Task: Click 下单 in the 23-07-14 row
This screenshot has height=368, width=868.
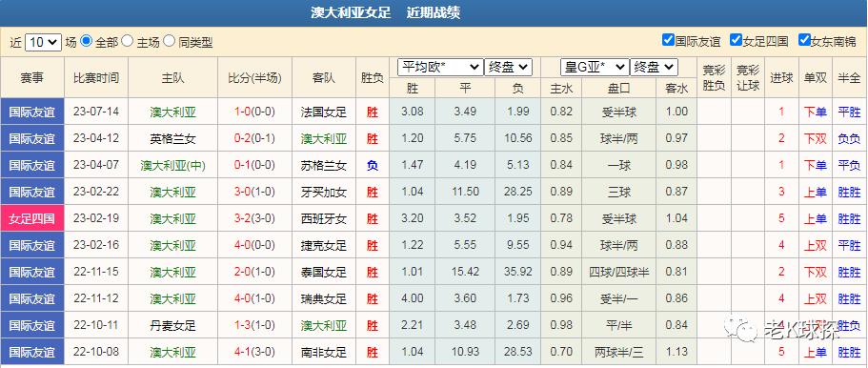Action: click(x=816, y=112)
